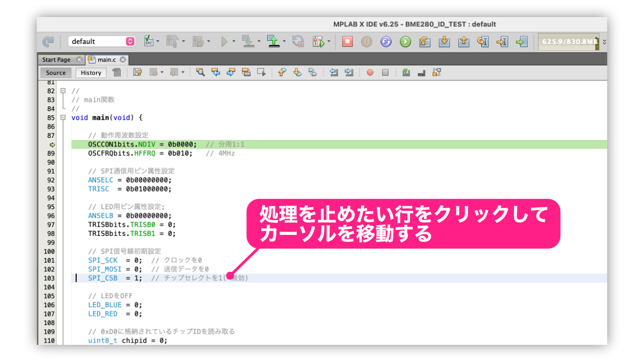
Task: Toggle Highlight Search icon
Action: pos(246,72)
